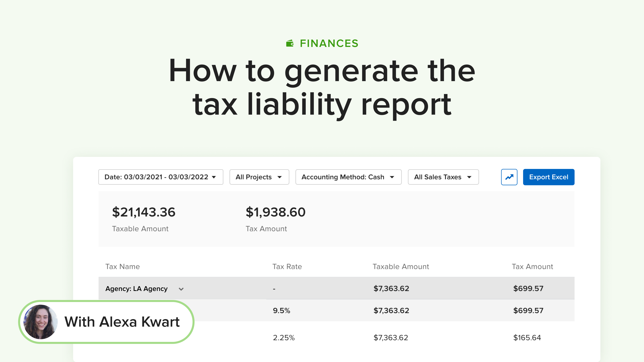
Task: Click the trend chart icon button
Action: [509, 177]
